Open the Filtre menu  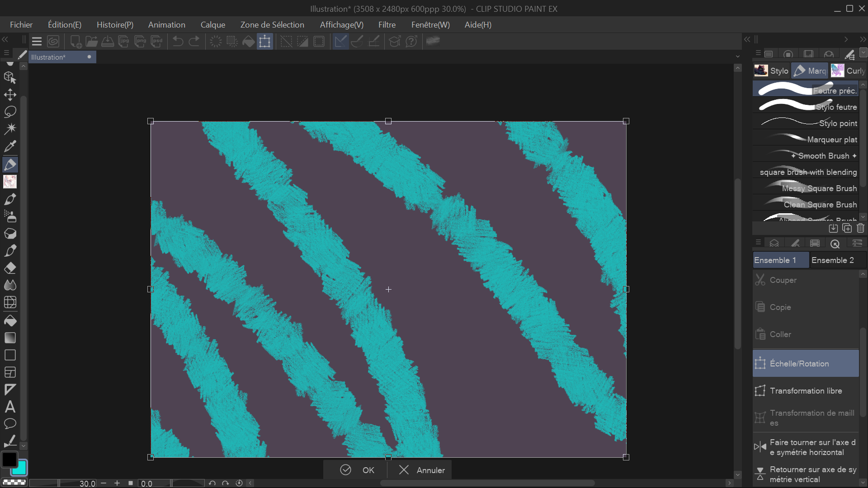387,24
